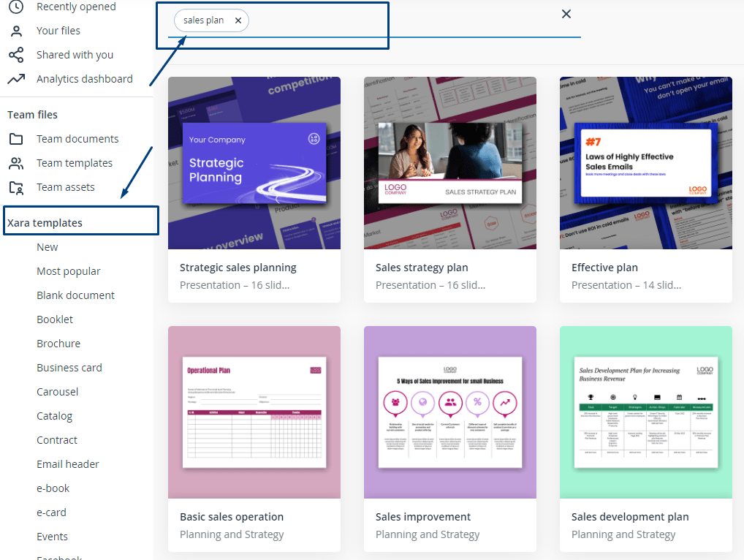Open Sales strategy plan thumbnail

450,163
